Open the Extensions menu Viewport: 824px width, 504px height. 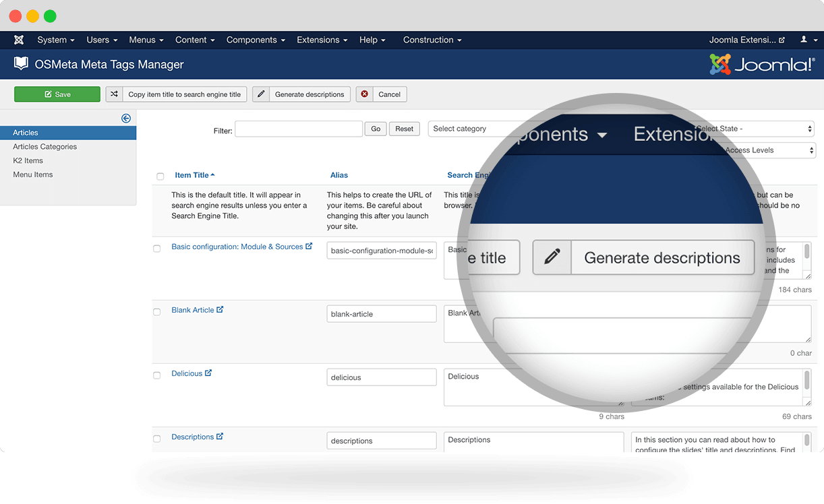pos(322,40)
